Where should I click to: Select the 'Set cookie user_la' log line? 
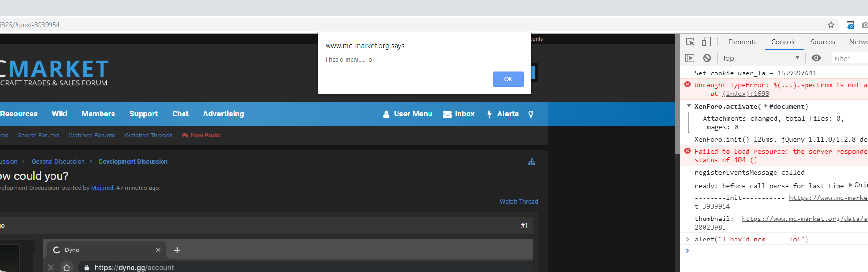(x=755, y=73)
